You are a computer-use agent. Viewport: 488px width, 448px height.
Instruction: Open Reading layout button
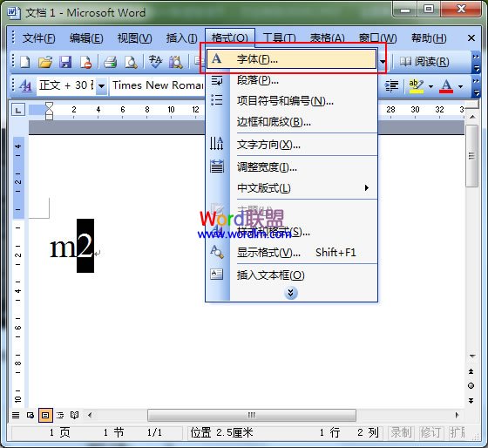coord(424,62)
